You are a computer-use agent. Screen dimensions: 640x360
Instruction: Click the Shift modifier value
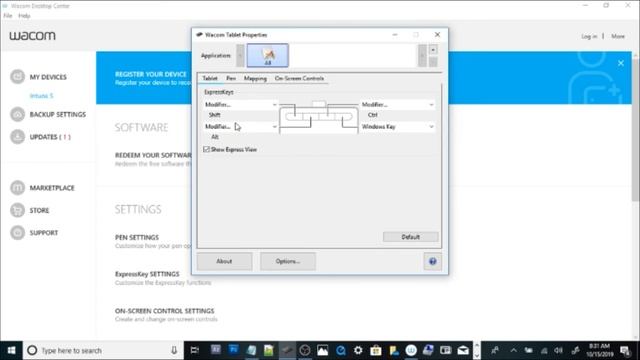(x=215, y=115)
